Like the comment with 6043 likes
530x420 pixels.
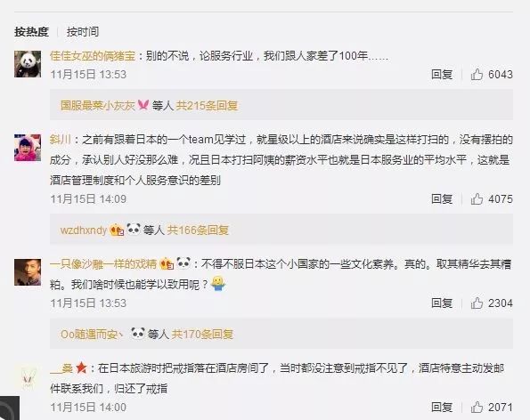(477, 74)
